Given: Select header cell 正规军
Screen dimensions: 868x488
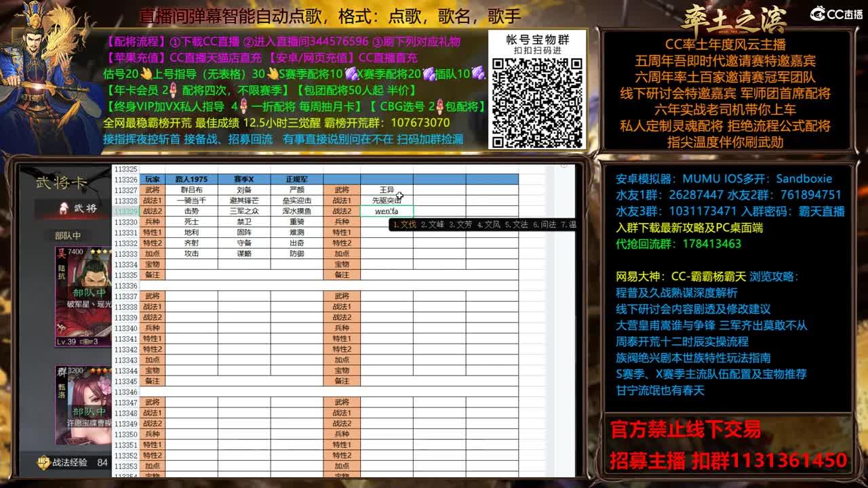Looking at the screenshot, I should (x=296, y=180).
